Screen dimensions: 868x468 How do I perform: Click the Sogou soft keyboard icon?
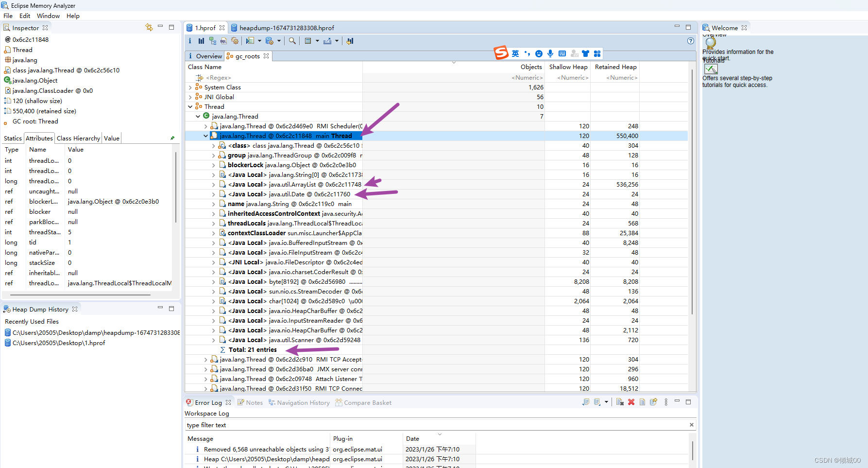(562, 53)
